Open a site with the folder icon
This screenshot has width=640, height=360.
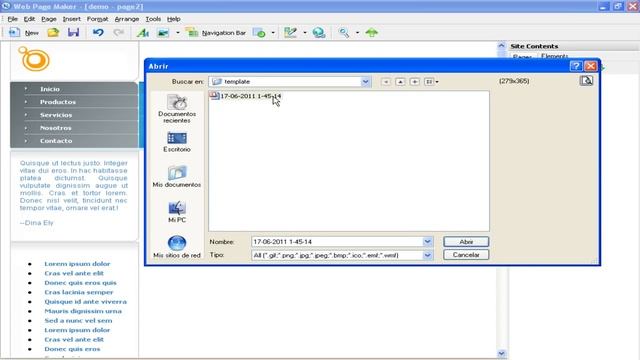[x=53, y=33]
